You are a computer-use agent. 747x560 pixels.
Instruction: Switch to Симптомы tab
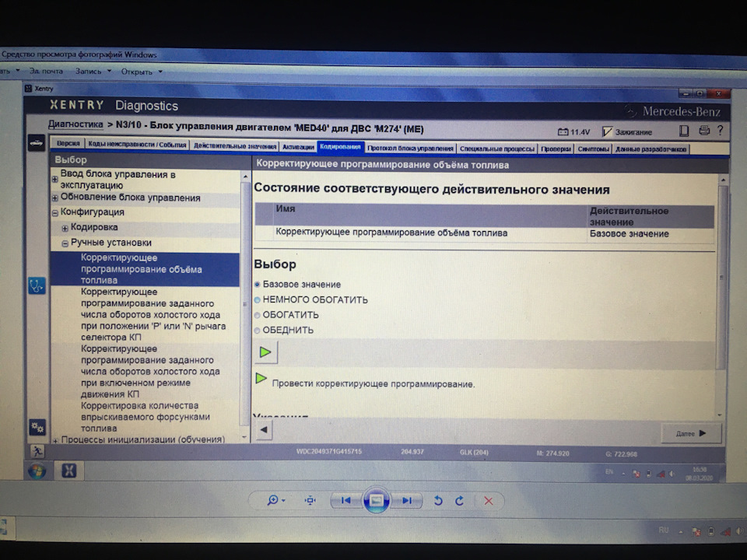tap(593, 149)
